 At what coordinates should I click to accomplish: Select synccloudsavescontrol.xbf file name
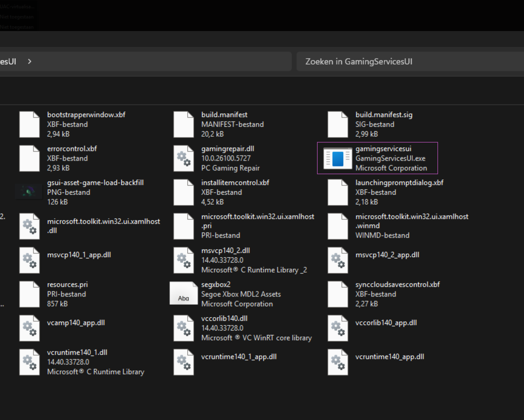[397, 284]
